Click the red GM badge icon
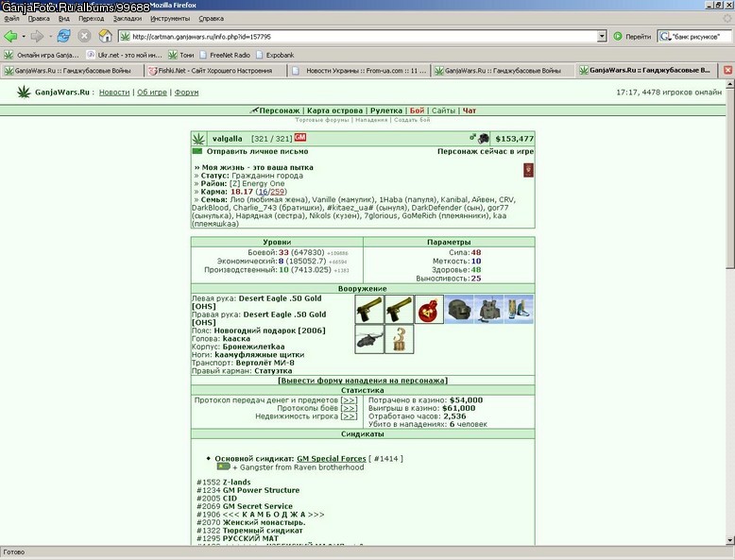The width and height of the screenshot is (735, 560). pyautogui.click(x=300, y=137)
